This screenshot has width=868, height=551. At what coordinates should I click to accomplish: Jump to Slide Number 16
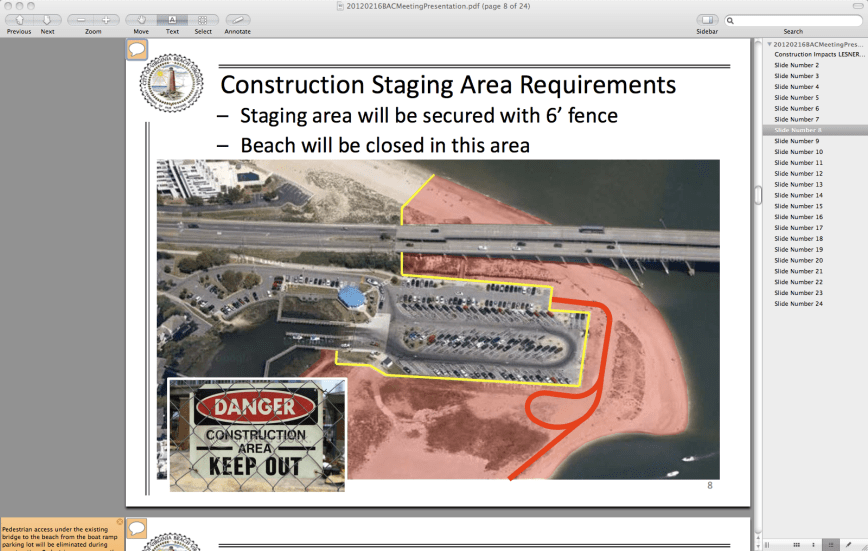pyautogui.click(x=798, y=217)
